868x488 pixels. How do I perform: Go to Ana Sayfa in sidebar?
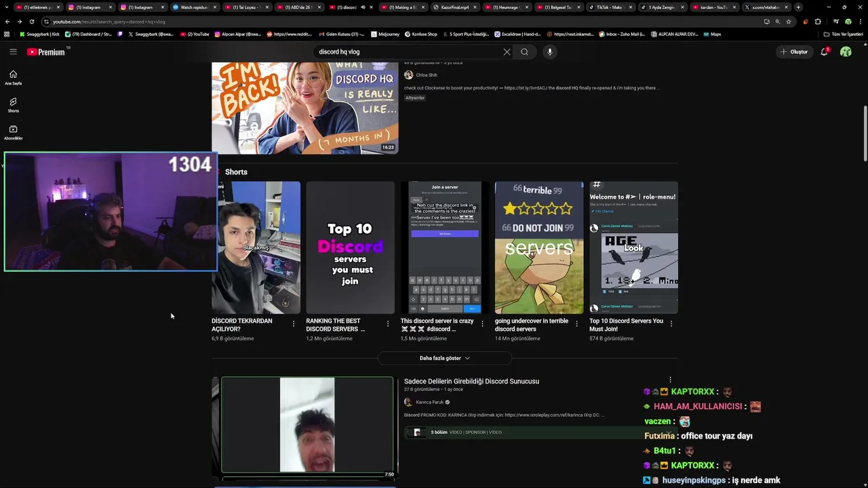click(13, 77)
